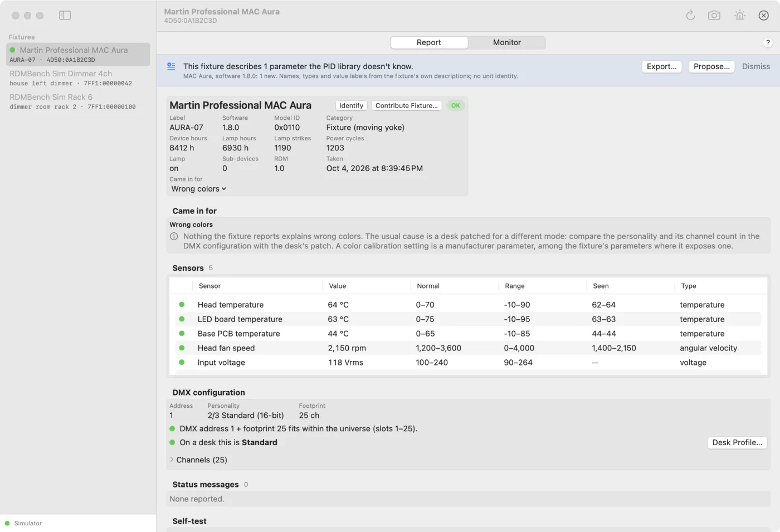
Task: Click the camera snapshot icon
Action: pyautogui.click(x=714, y=16)
